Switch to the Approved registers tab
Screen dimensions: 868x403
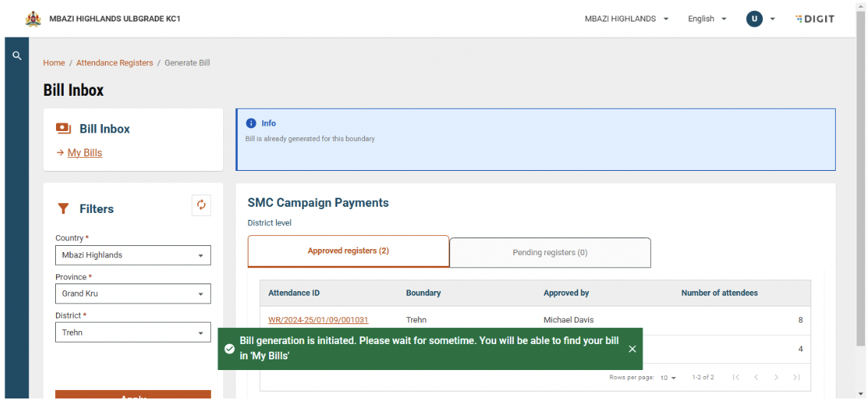click(348, 251)
